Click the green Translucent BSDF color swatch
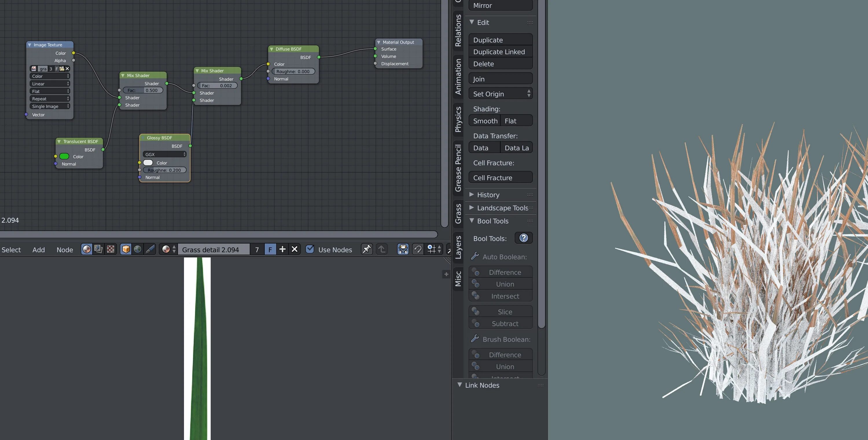 click(64, 156)
